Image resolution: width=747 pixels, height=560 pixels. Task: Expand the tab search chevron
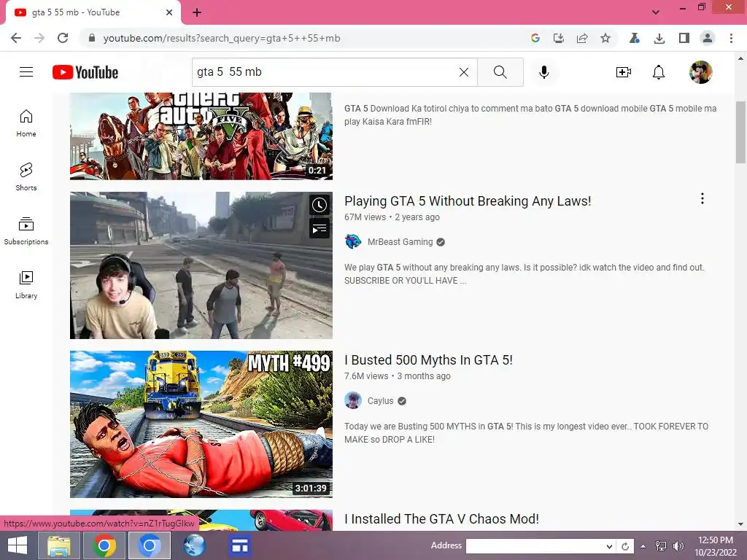[x=656, y=12]
